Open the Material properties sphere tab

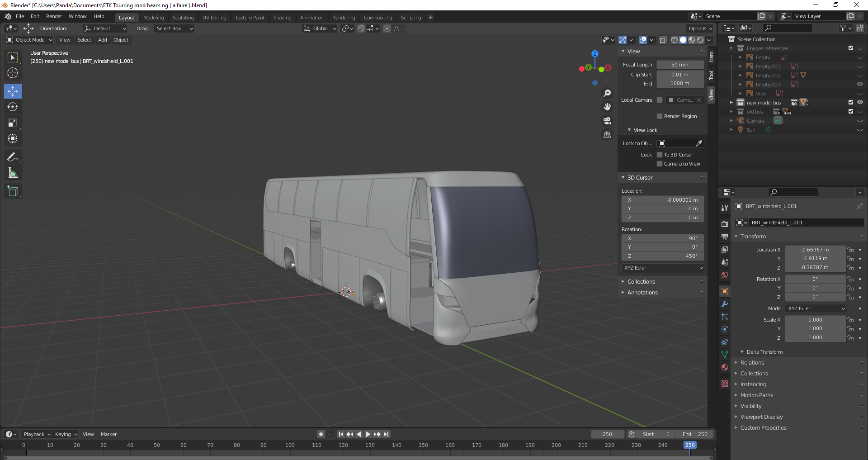tap(725, 367)
